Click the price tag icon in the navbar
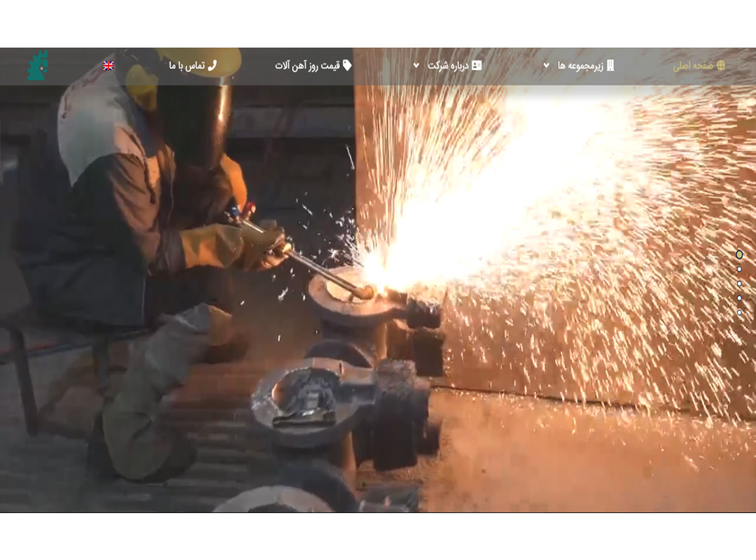 point(347,65)
